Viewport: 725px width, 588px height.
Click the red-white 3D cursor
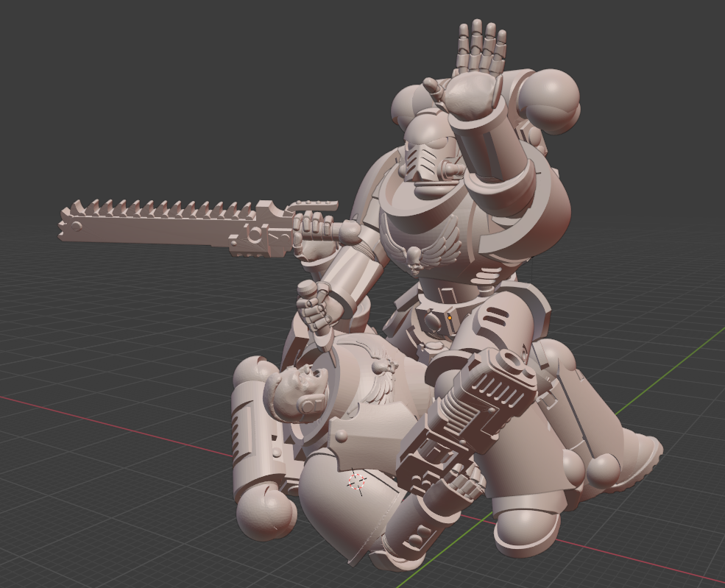356,482
